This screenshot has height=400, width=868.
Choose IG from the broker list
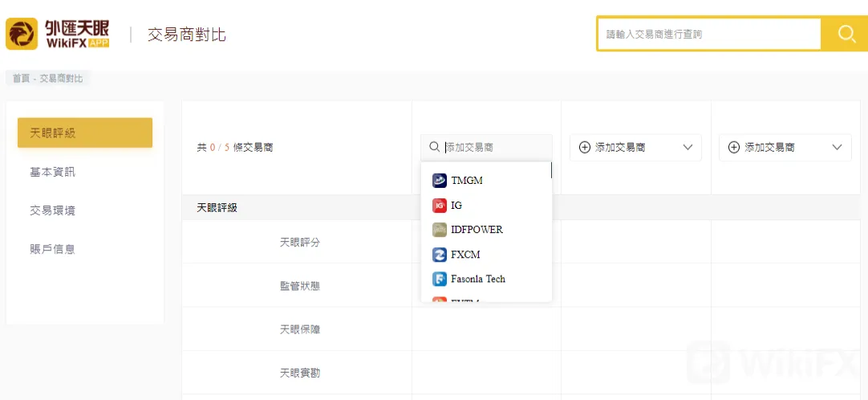click(x=486, y=206)
